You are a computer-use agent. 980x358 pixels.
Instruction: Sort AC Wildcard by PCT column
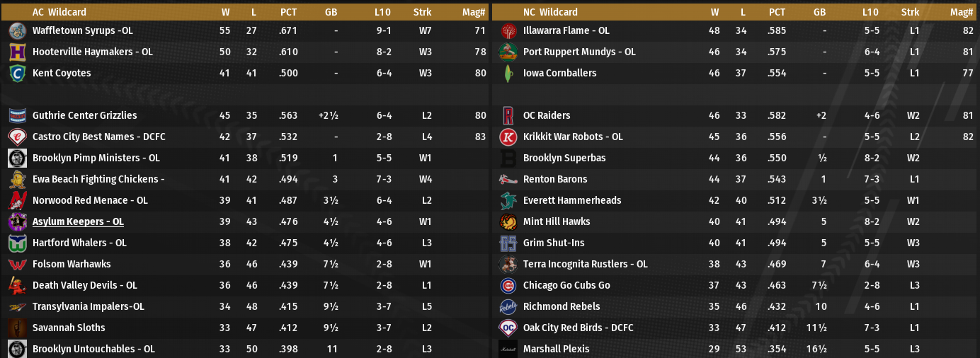tap(288, 12)
